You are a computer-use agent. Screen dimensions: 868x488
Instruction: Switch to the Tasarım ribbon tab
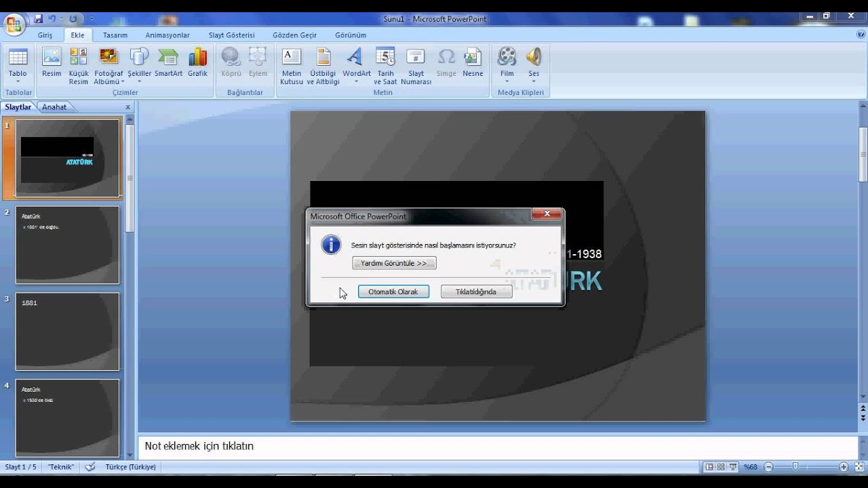click(x=115, y=35)
